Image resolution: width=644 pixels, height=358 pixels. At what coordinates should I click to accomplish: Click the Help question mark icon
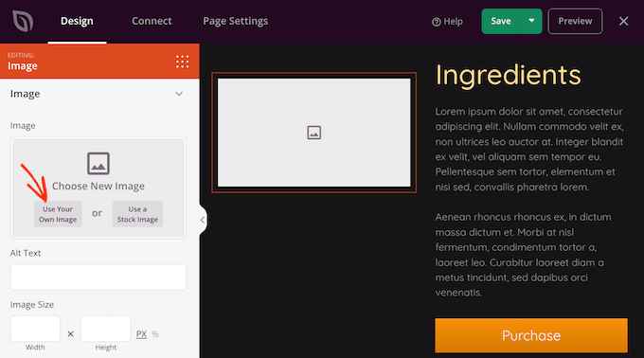pos(436,22)
